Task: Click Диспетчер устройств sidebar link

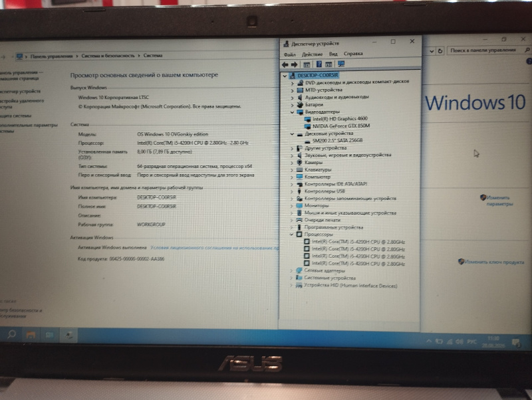Action: pyautogui.click(x=21, y=91)
